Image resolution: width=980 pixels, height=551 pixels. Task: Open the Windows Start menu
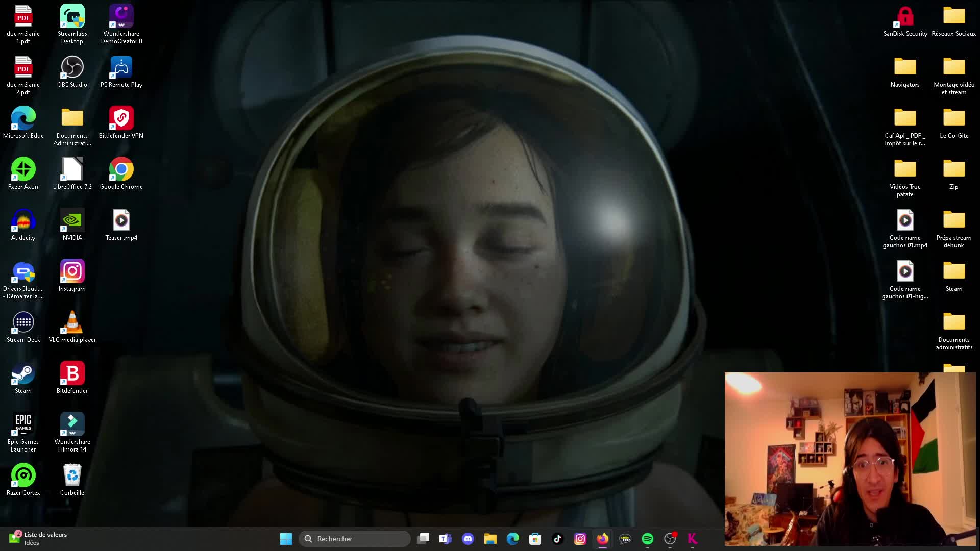[286, 539]
